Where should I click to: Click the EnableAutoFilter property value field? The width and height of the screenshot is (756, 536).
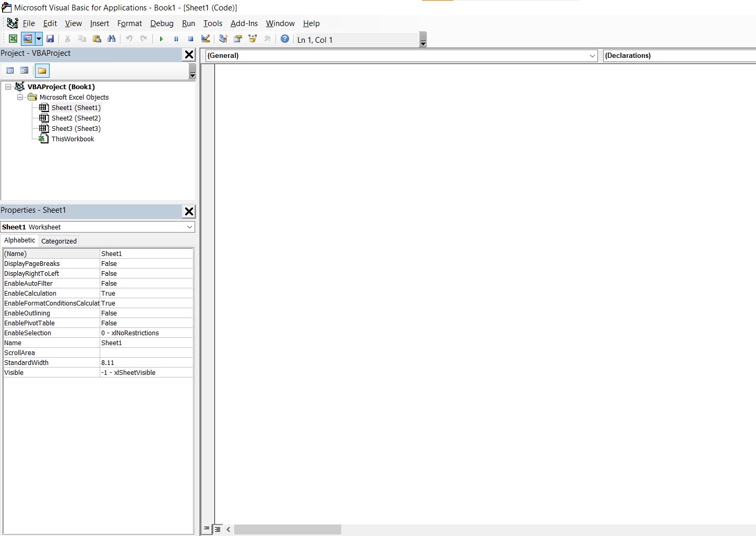click(x=146, y=283)
